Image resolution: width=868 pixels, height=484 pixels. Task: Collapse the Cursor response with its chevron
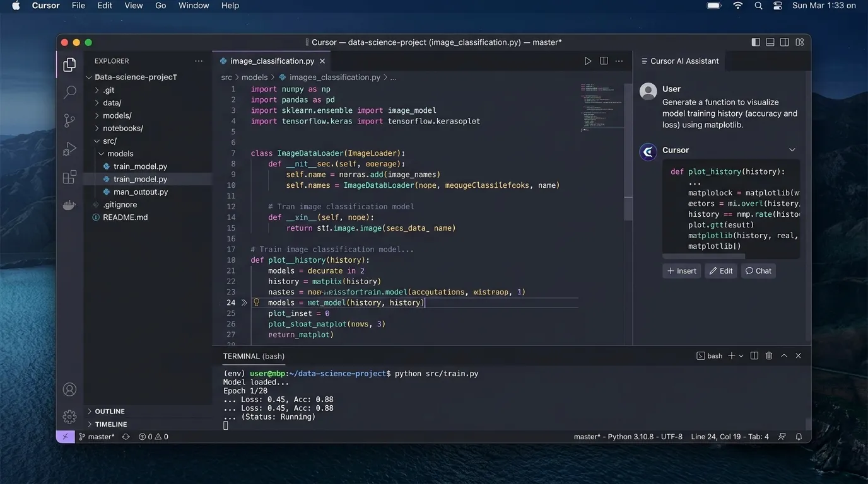click(792, 150)
